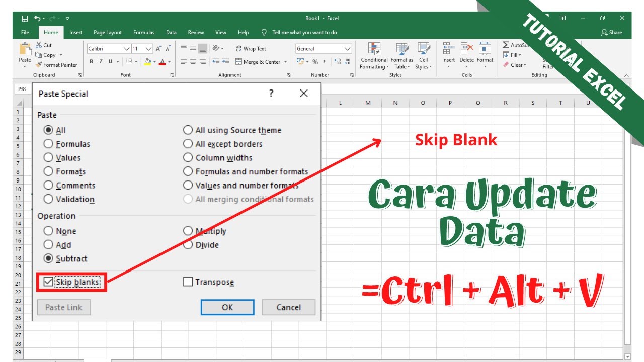Click the Orientation text-angle icon
The image size is (644, 362).
pyautogui.click(x=216, y=49)
